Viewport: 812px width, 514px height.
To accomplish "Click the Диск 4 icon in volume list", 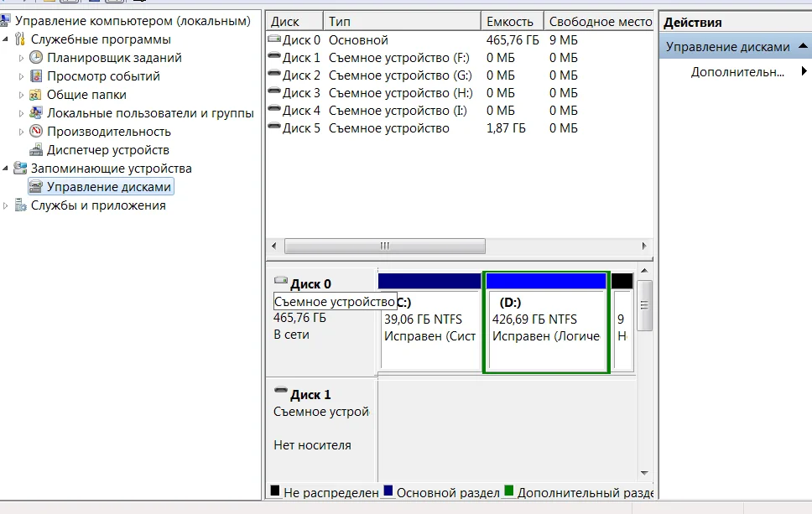I will (x=274, y=108).
